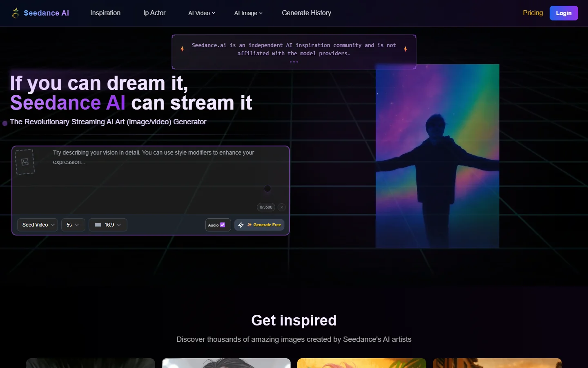Click the ellipsis icon on the disclaimer banner
This screenshot has width=588, height=368.
click(x=294, y=62)
